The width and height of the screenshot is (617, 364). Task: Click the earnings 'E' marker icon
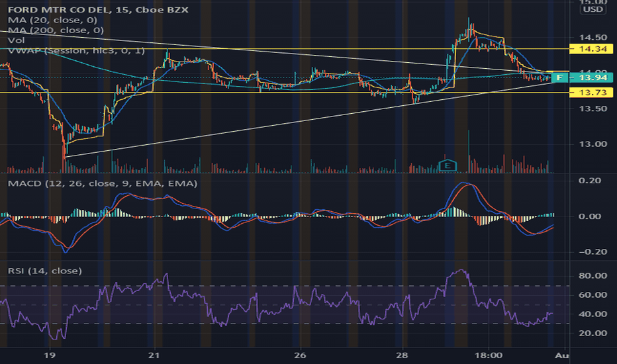(448, 165)
